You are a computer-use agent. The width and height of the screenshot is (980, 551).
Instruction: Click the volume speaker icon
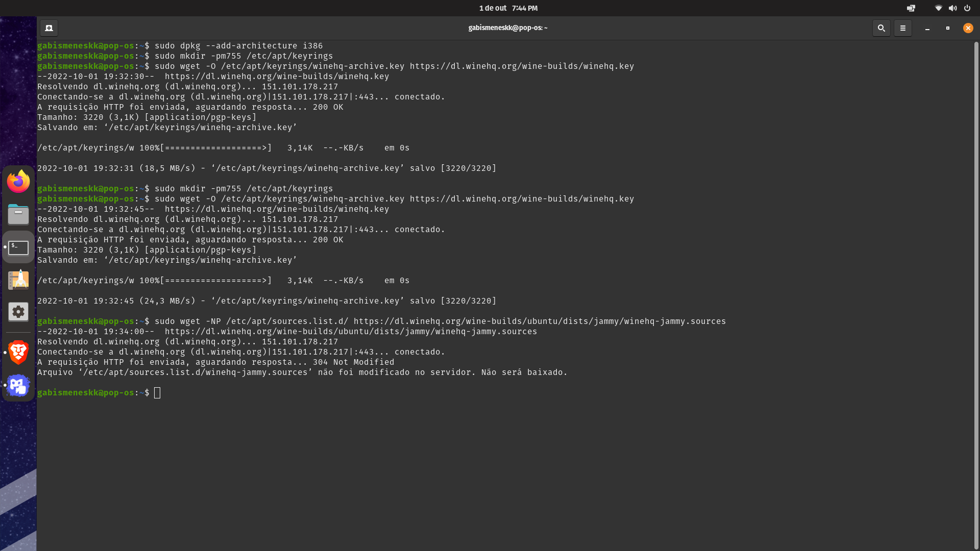coord(952,8)
